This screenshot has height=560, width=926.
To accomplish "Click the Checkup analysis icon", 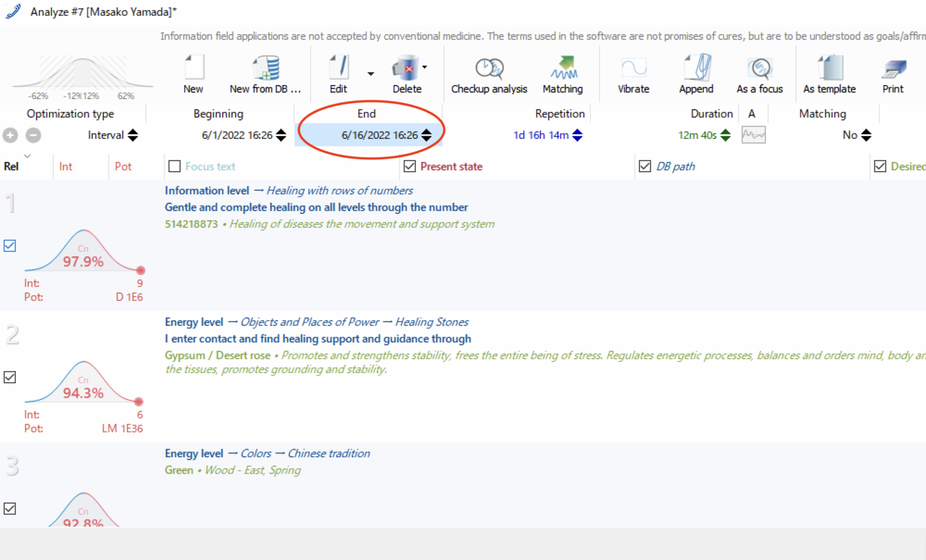I will [489, 68].
